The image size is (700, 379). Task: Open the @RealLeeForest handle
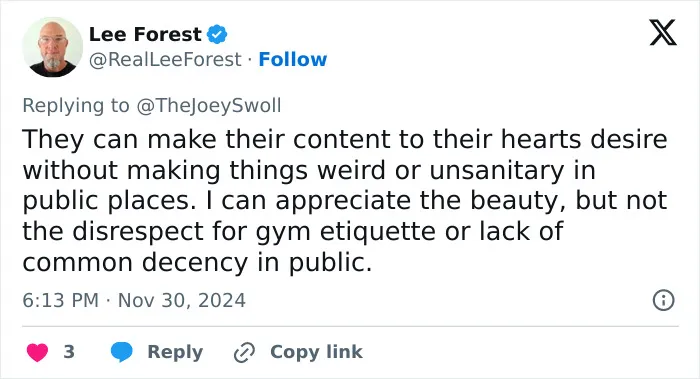(x=165, y=59)
